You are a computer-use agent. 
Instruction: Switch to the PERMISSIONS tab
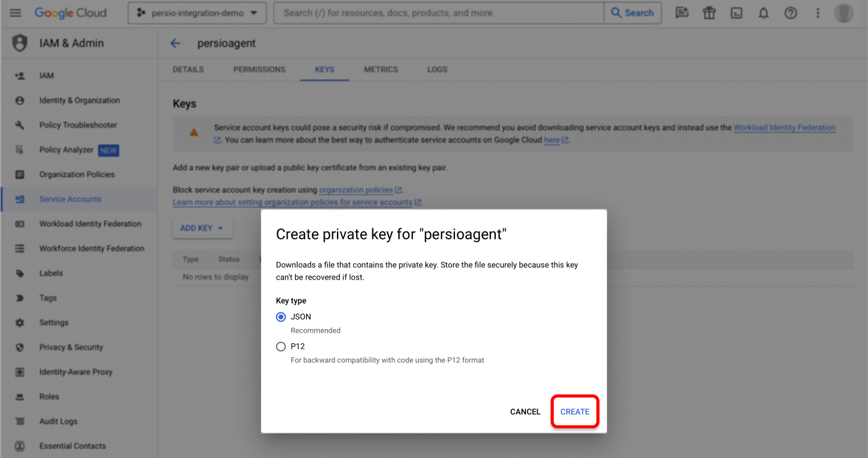pyautogui.click(x=259, y=69)
